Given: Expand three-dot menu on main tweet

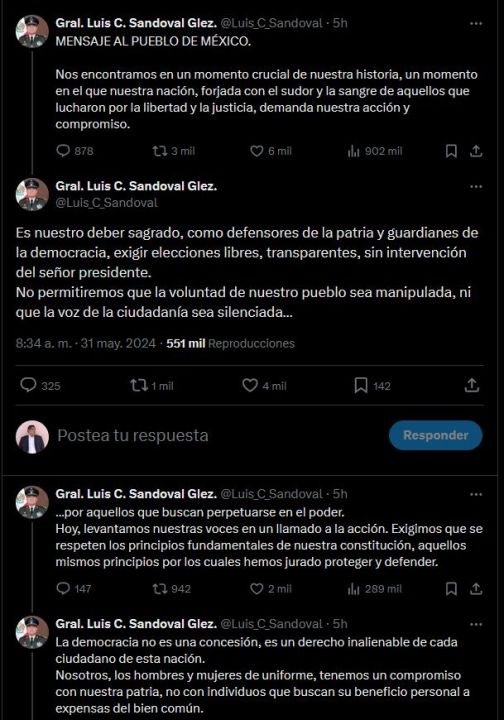Looking at the screenshot, I should [x=476, y=186].
